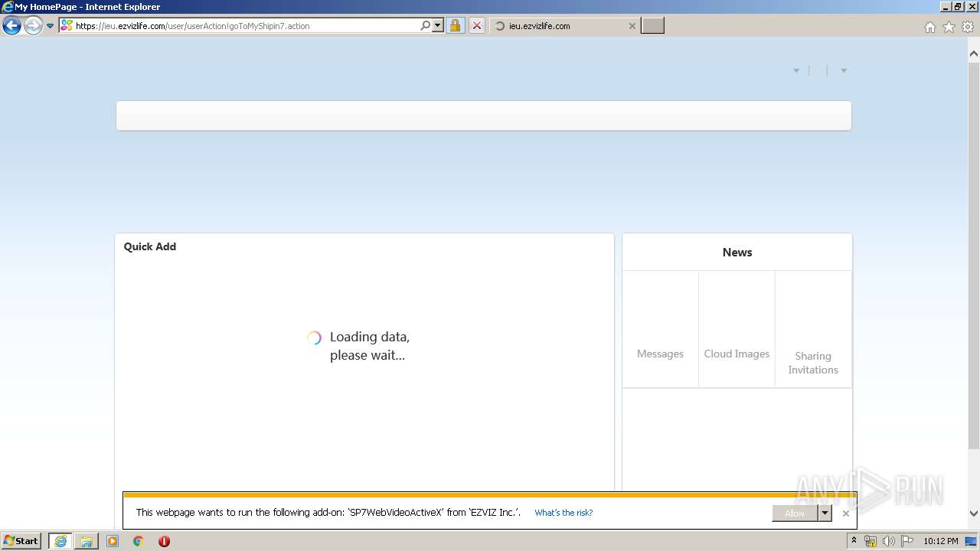The height and width of the screenshot is (551, 980).
Task: Expand the second header dropdown arrow
Action: coord(844,70)
